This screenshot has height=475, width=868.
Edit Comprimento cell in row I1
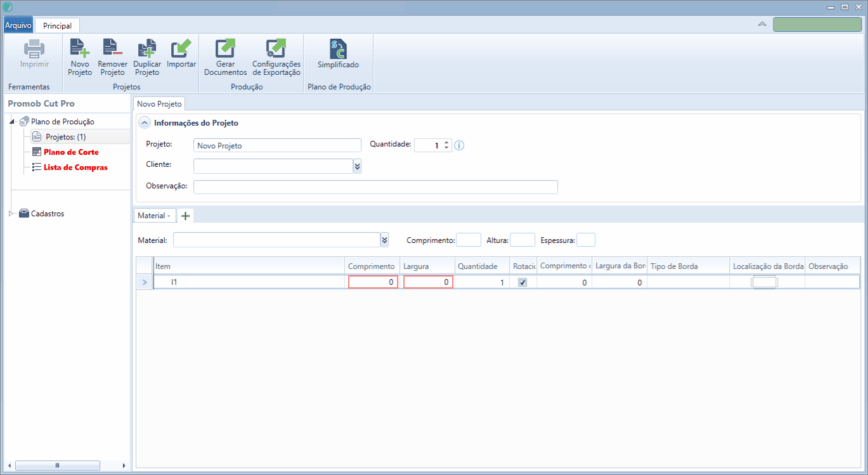pos(373,282)
